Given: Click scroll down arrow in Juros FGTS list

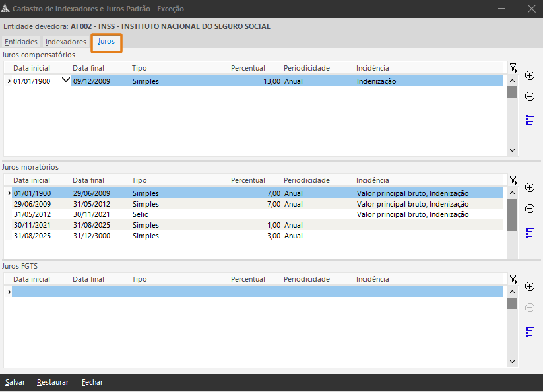Looking at the screenshot, I should [x=512, y=362].
